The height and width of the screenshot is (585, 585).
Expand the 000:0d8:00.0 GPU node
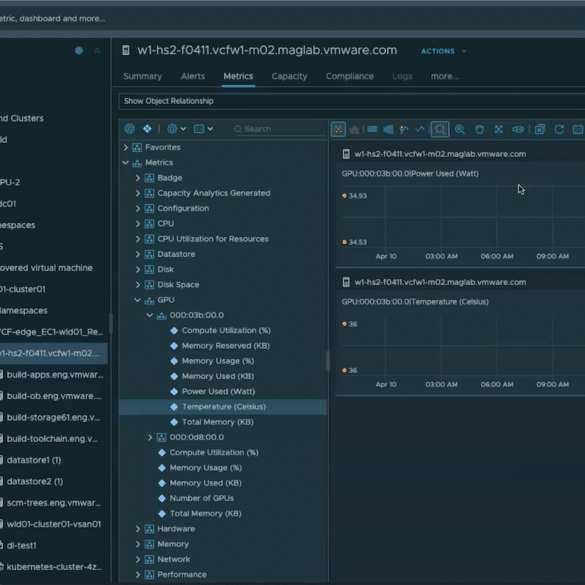coord(150,437)
